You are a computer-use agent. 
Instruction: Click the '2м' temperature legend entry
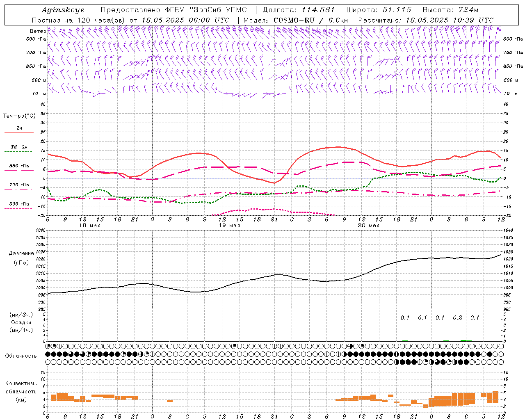pyautogui.click(x=19, y=128)
